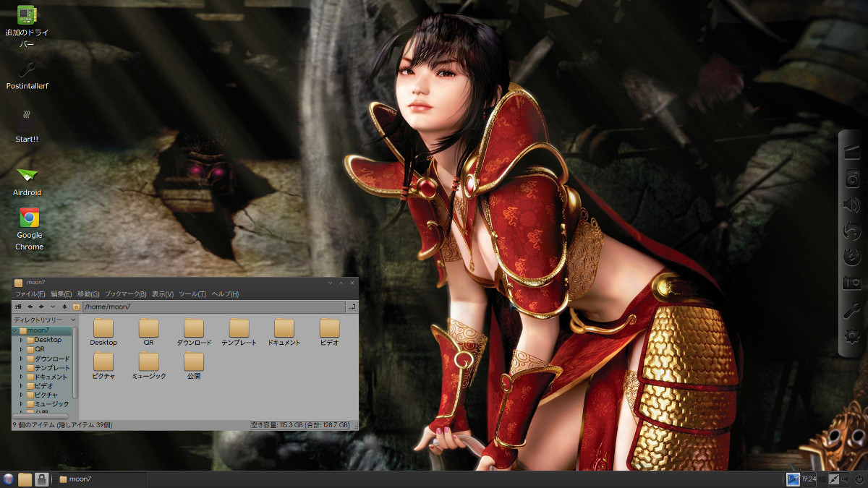The width and height of the screenshot is (868, 488).
Task: Collapse the moon7 tree node
Action: pos(14,330)
